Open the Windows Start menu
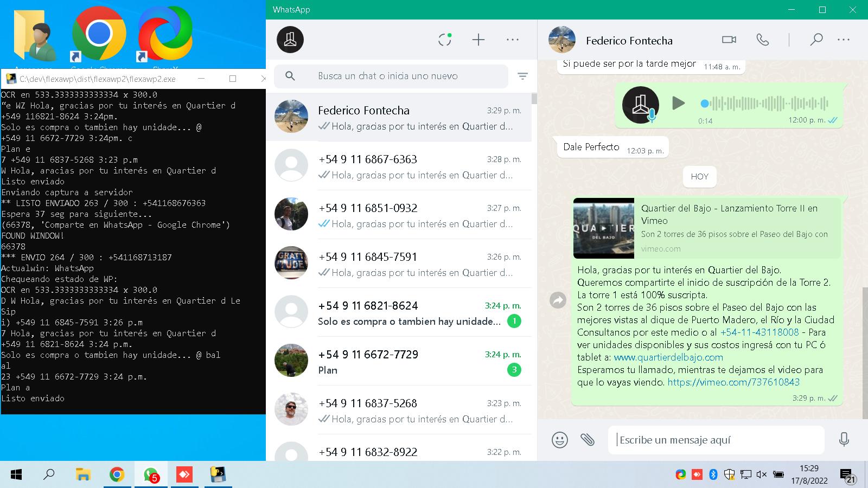868x488 pixels. (x=16, y=475)
